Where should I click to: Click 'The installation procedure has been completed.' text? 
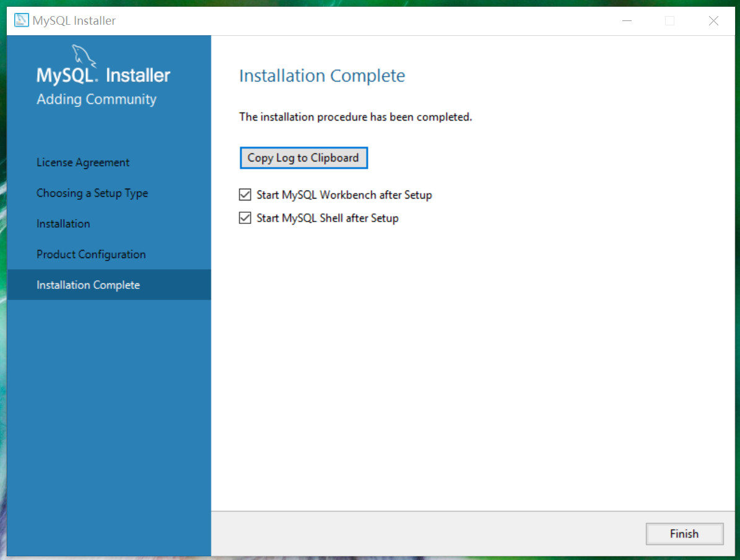(355, 117)
